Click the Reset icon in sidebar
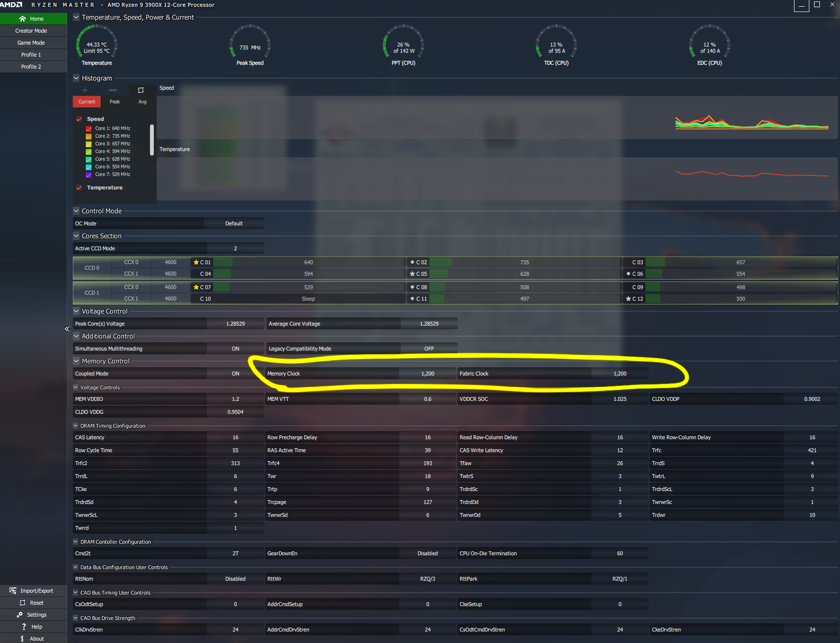 tap(23, 603)
